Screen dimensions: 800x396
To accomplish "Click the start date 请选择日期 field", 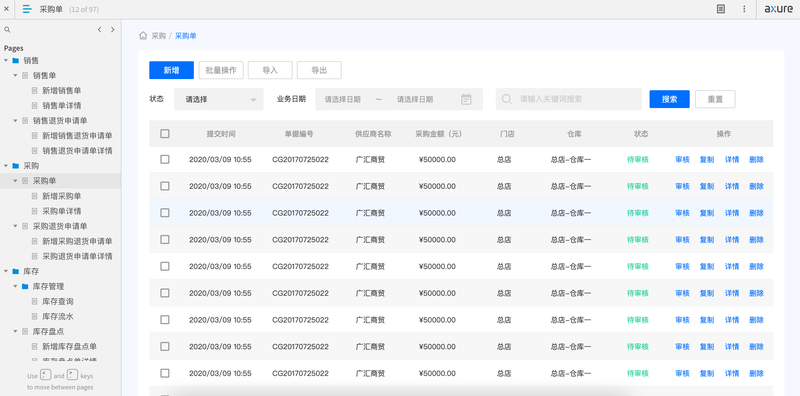I will [x=342, y=99].
